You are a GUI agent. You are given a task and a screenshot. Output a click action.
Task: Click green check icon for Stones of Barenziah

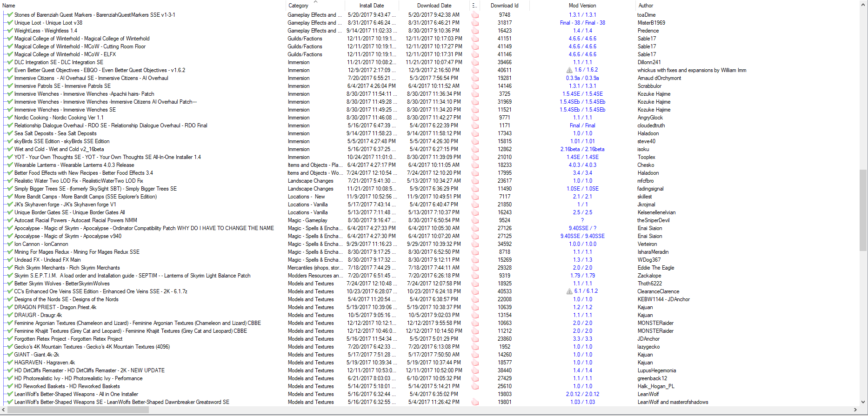coord(10,15)
